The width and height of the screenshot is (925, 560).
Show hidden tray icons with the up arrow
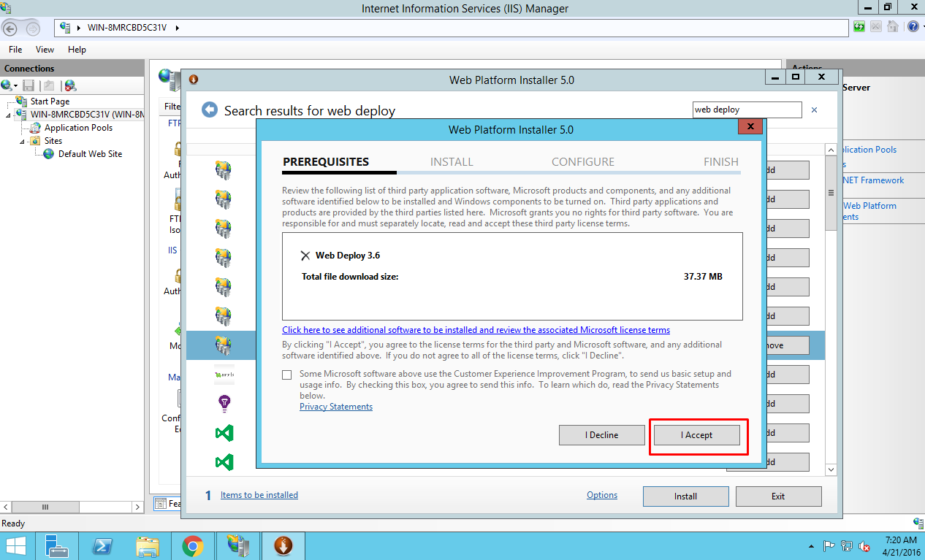[812, 546]
